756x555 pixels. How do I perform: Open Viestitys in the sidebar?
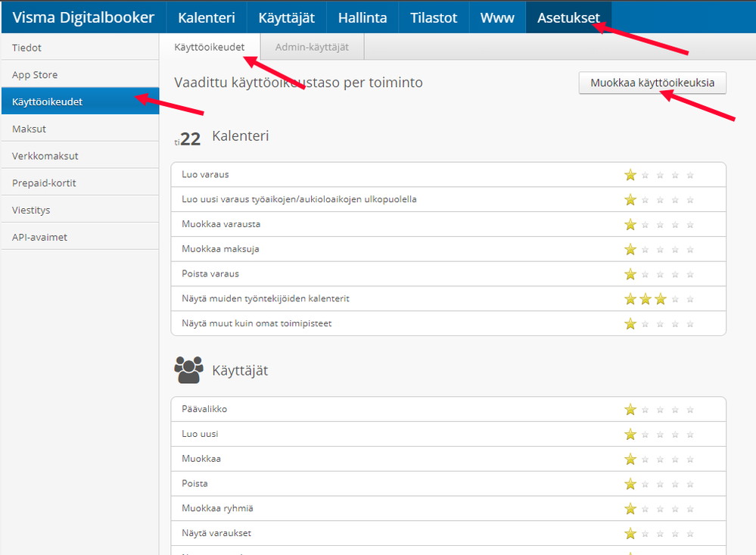coord(80,210)
